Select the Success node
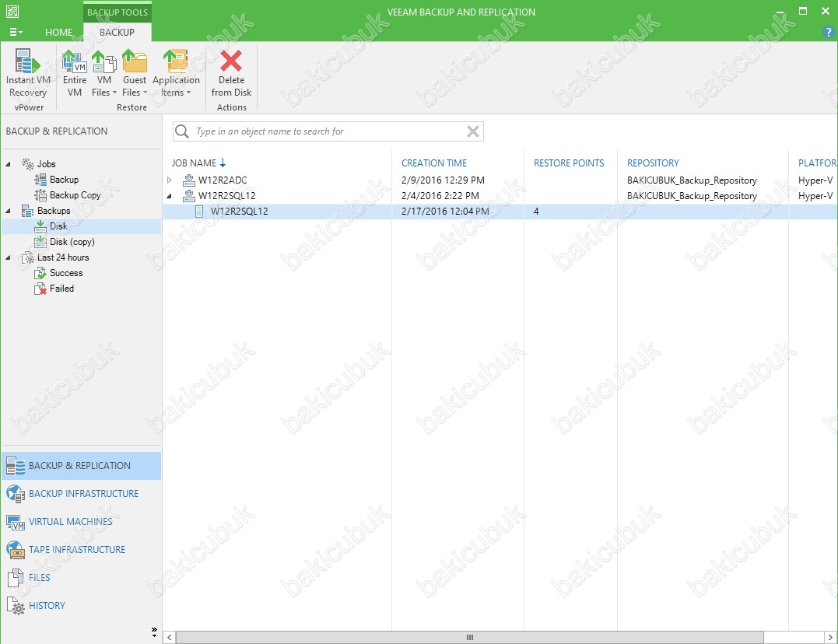The width and height of the screenshot is (838, 644). [x=66, y=272]
